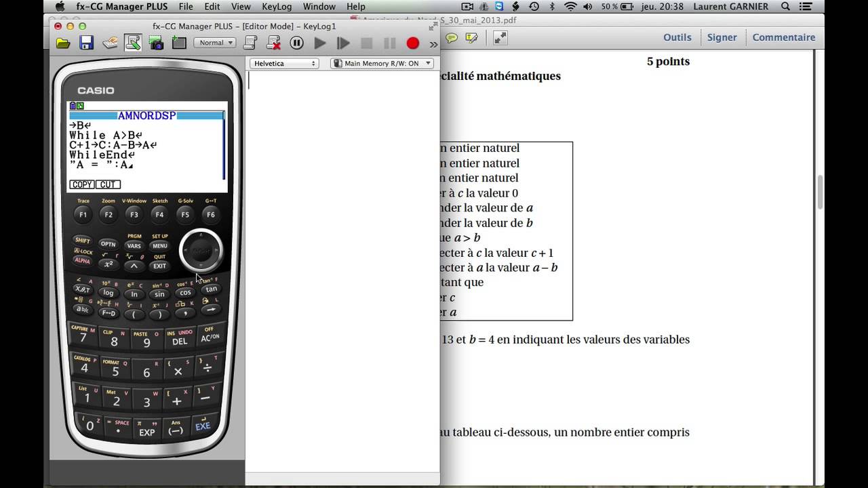The width and height of the screenshot is (868, 488).
Task: Capture screen with the camera icon
Action: tap(156, 43)
